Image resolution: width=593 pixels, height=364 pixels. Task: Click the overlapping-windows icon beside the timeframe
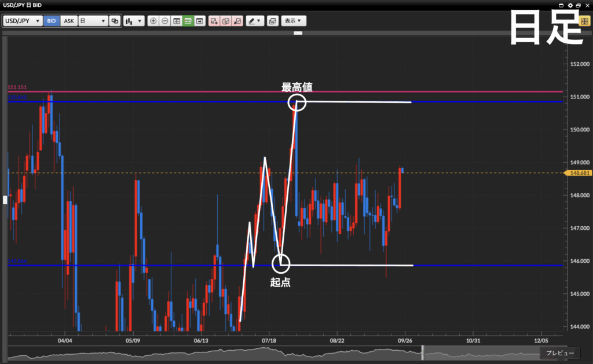pos(115,21)
